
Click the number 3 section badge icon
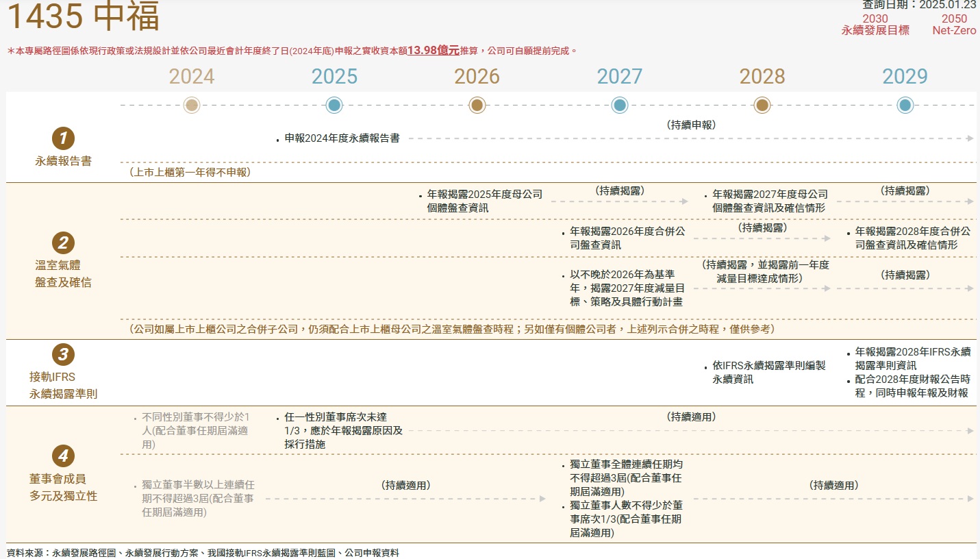point(63,354)
